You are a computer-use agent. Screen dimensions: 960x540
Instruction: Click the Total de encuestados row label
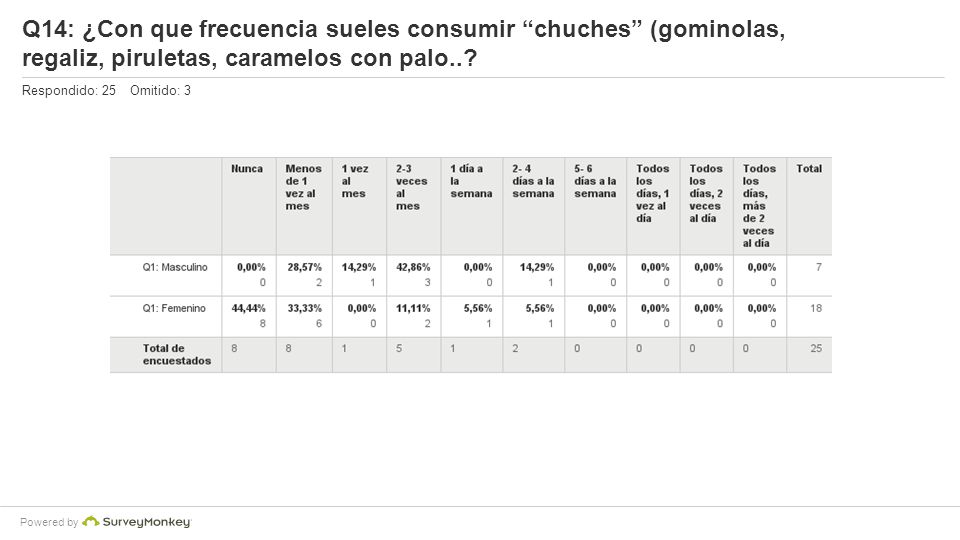pyautogui.click(x=177, y=354)
